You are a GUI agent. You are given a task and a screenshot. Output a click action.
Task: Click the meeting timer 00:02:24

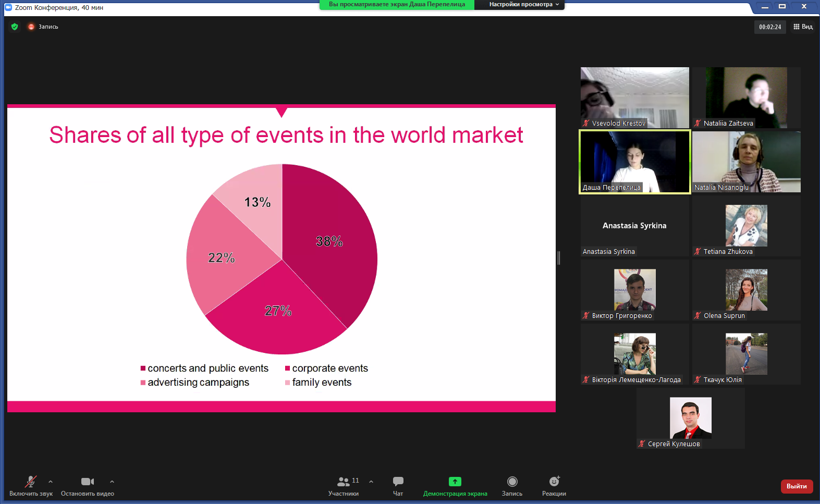click(770, 27)
